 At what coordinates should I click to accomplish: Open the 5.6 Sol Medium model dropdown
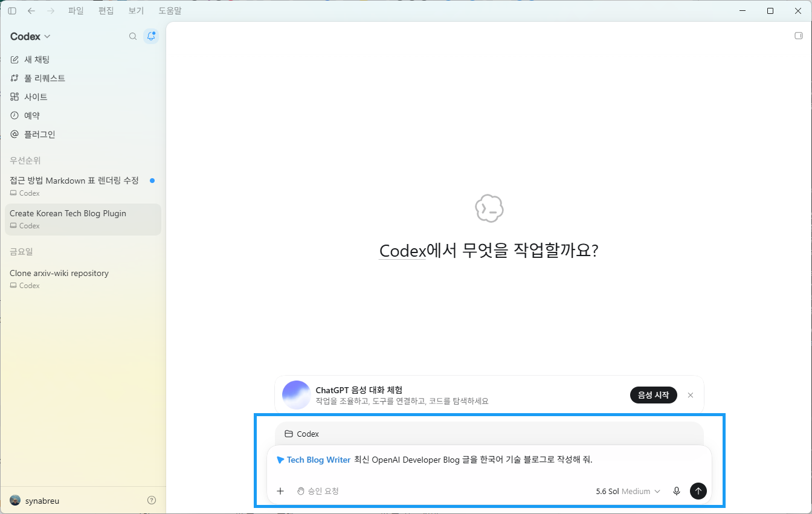(x=628, y=491)
